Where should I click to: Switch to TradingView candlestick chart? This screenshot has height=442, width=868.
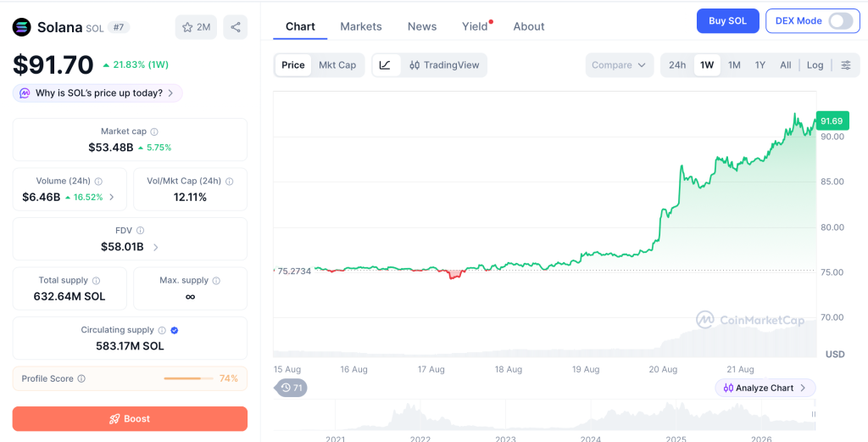tap(444, 64)
